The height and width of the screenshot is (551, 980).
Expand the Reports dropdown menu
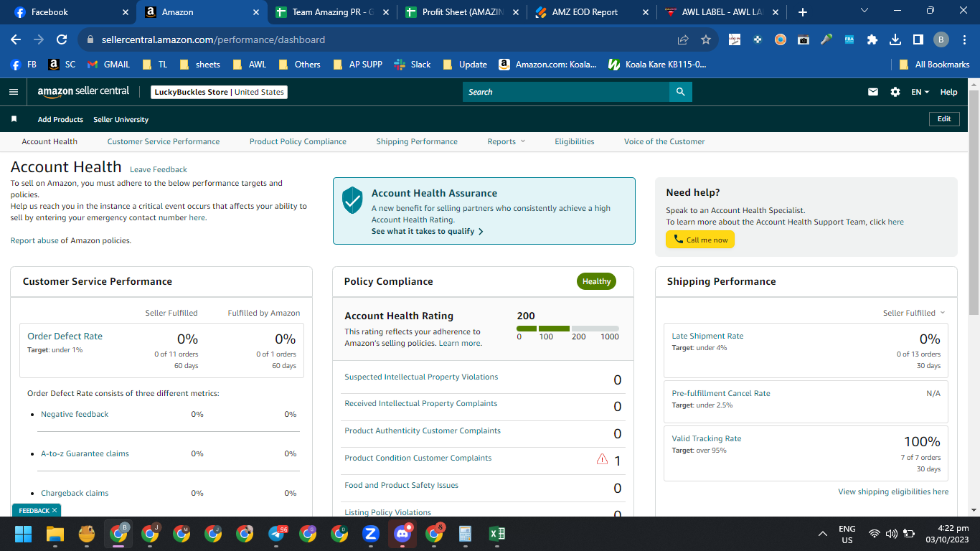[506, 141]
